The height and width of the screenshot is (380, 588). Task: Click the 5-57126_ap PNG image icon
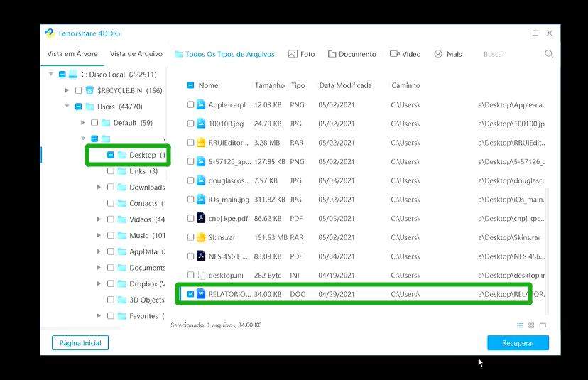(201, 161)
